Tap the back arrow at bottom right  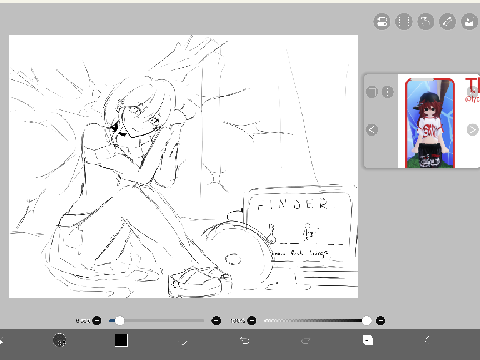(427, 339)
